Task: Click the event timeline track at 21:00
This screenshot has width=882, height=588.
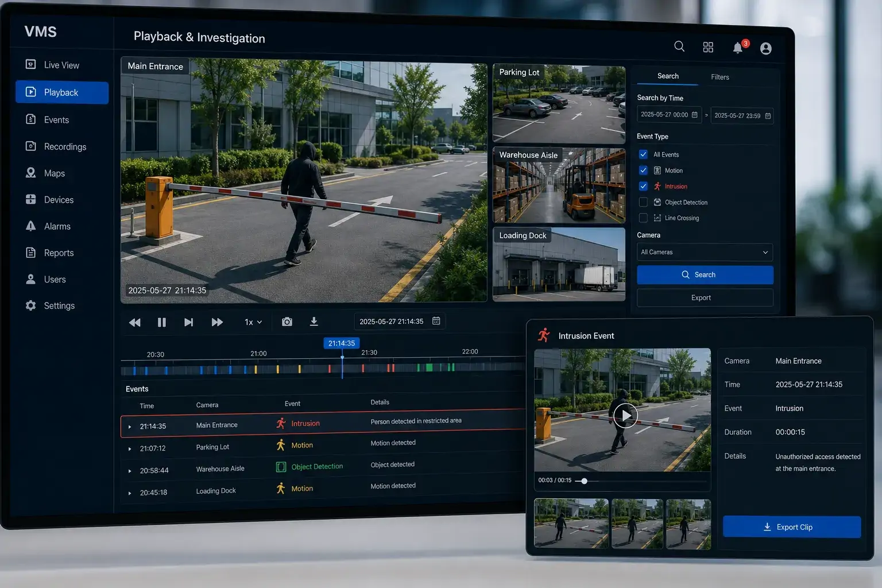Action: [258, 369]
